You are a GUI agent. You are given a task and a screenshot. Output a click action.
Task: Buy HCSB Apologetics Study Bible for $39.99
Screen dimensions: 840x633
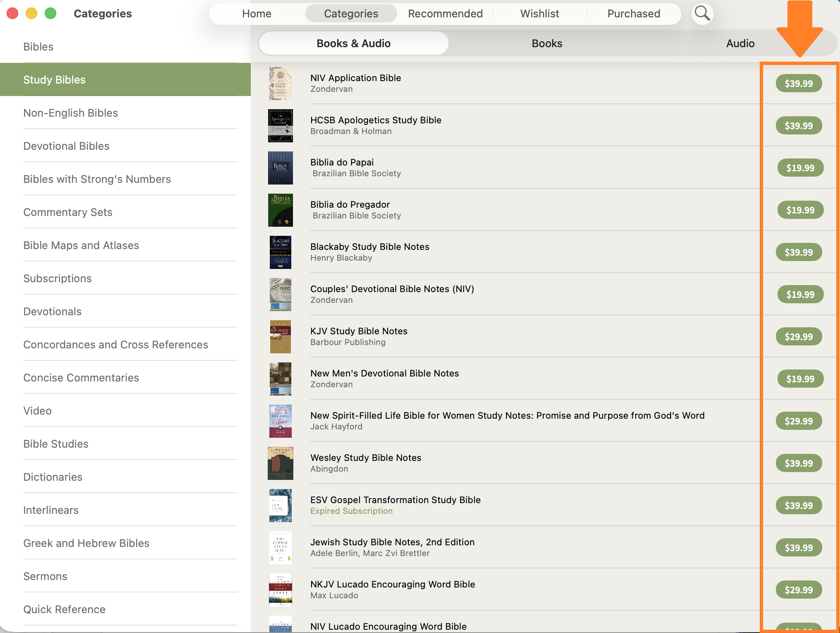pyautogui.click(x=799, y=126)
